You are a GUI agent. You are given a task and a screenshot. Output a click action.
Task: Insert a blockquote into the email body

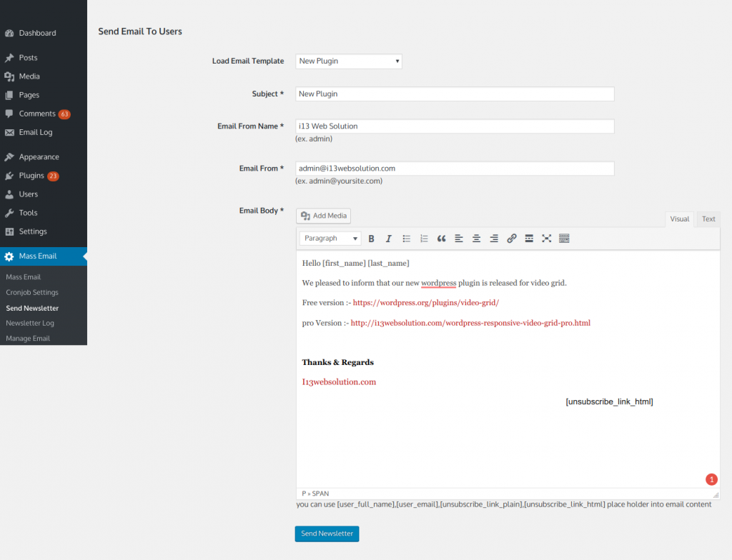point(440,238)
